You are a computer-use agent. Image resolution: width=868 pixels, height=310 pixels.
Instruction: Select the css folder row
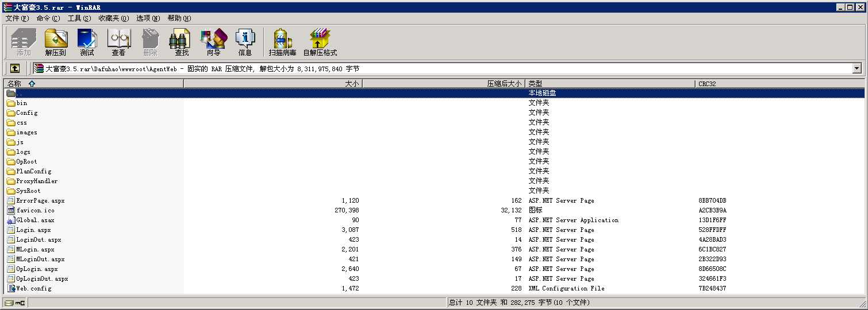click(434, 123)
